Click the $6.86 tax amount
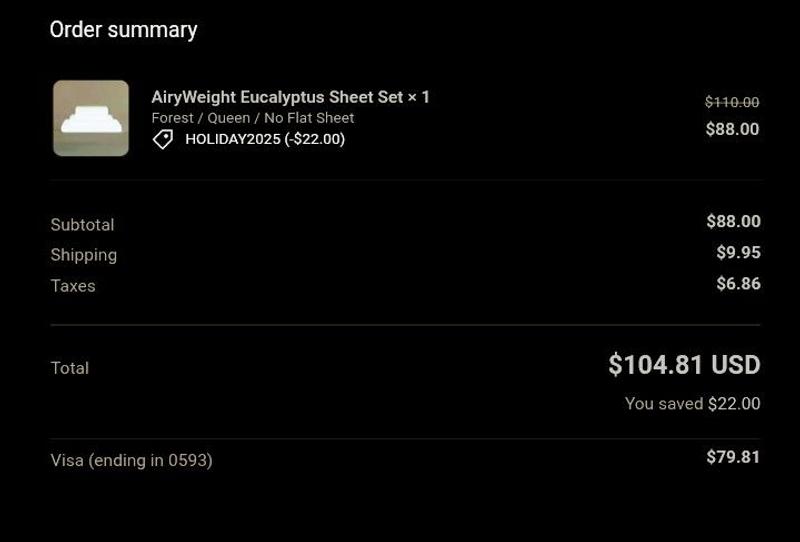Image resolution: width=800 pixels, height=542 pixels. pyautogui.click(x=738, y=284)
